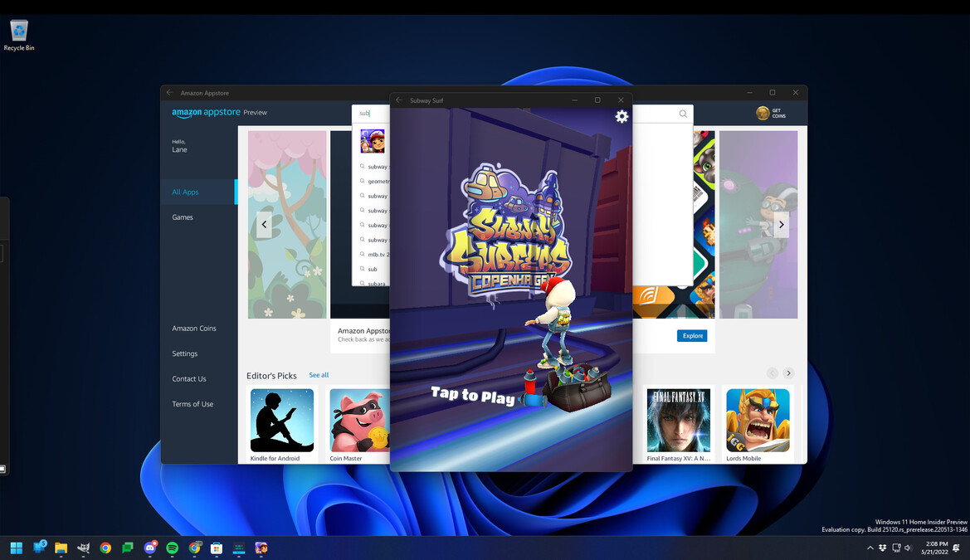970x560 pixels.
Task: Open Subway Surfers settings gear
Action: 621,116
